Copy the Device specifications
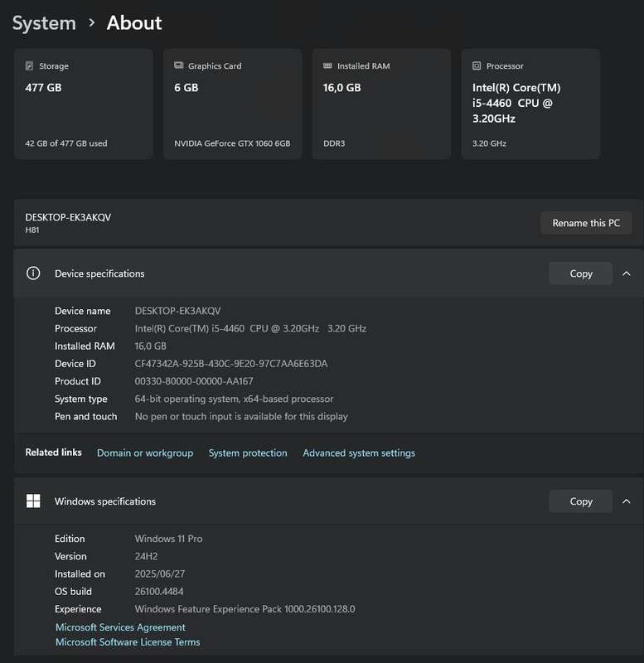This screenshot has height=663, width=644. pyautogui.click(x=580, y=273)
